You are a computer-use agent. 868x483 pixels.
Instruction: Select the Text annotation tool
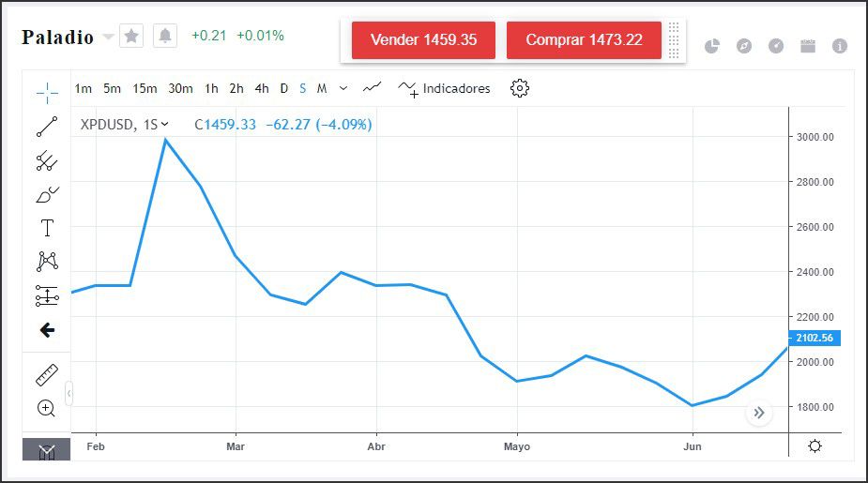[47, 228]
